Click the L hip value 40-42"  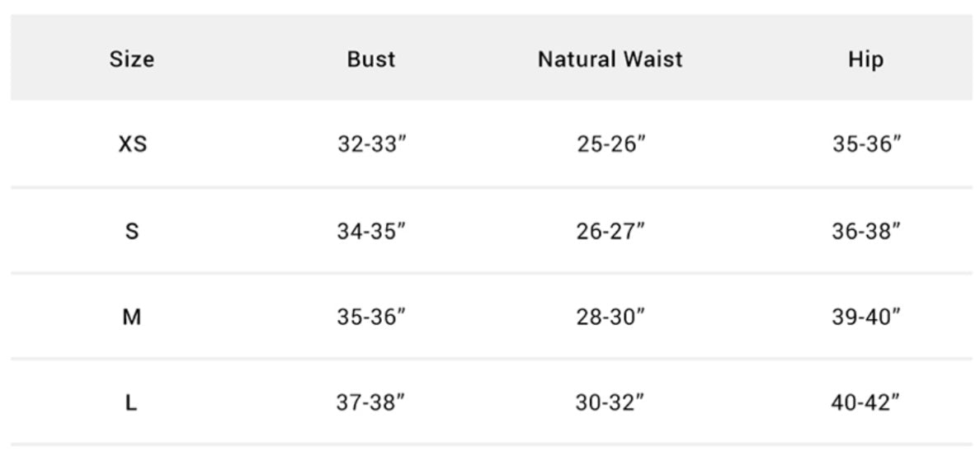pyautogui.click(x=865, y=402)
